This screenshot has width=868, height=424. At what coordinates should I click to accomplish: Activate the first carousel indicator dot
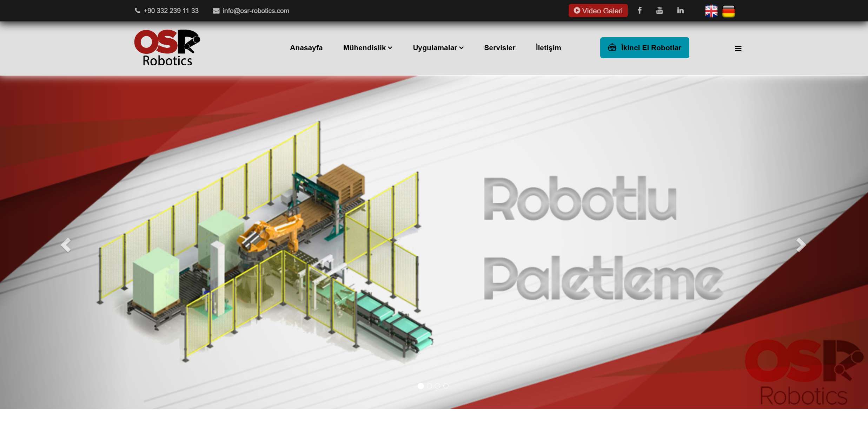point(420,386)
